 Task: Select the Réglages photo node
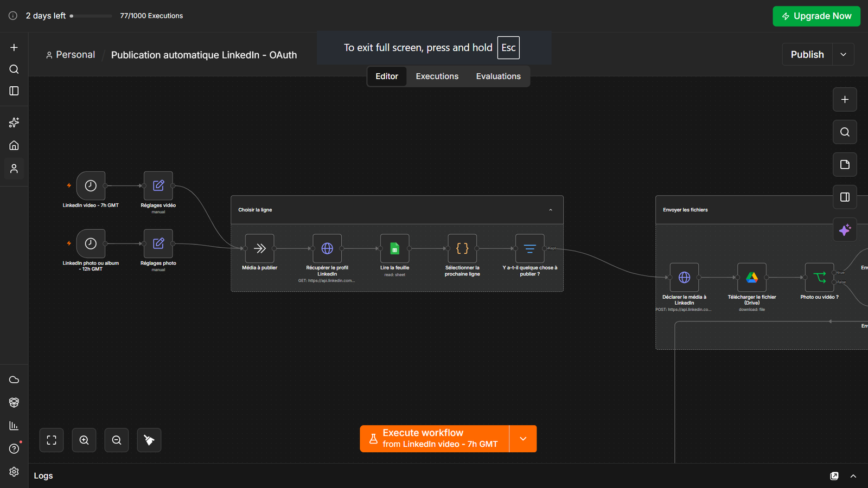pos(158,243)
